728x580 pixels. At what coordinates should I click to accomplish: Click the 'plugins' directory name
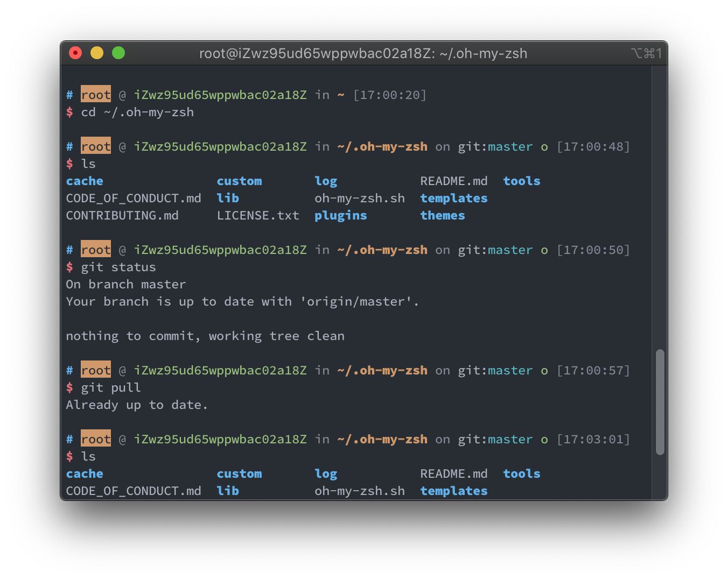pyautogui.click(x=340, y=216)
